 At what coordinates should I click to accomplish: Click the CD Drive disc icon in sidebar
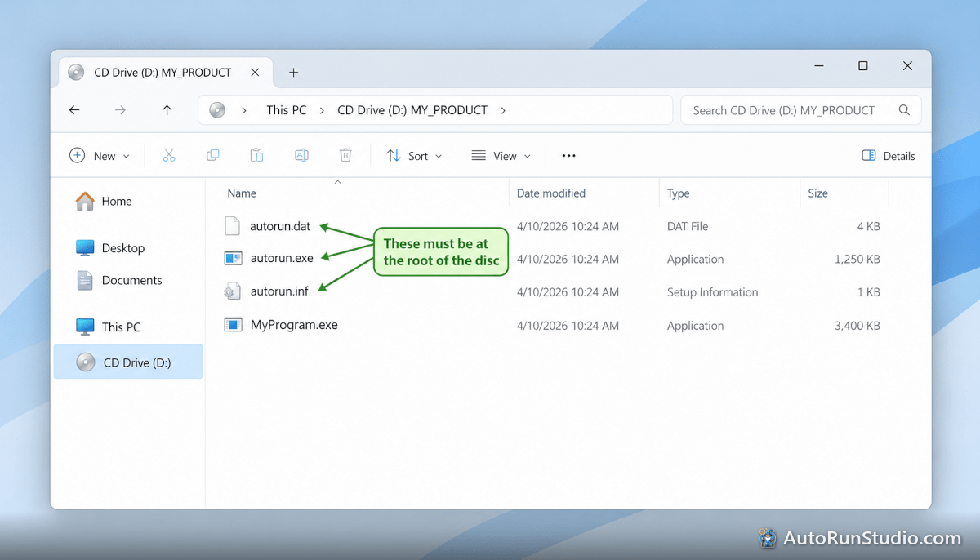(x=86, y=362)
